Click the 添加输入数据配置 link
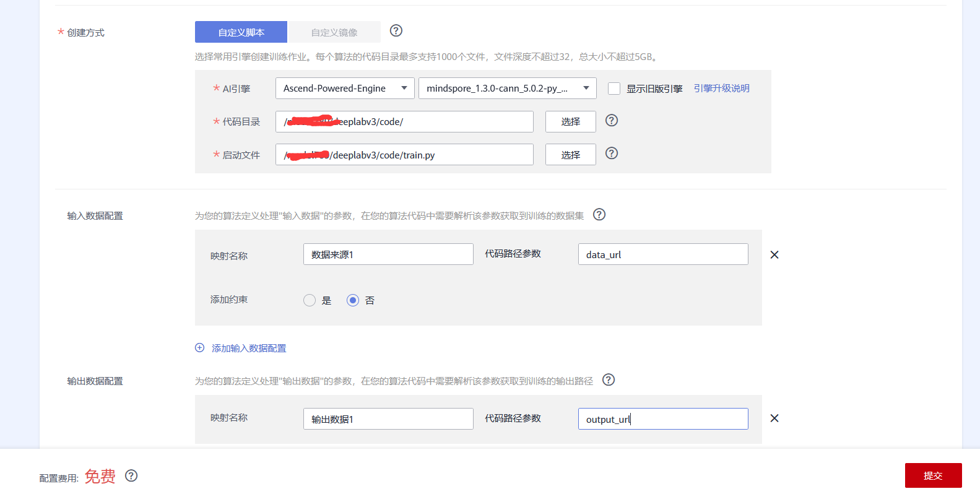The height and width of the screenshot is (494, 980). tap(249, 348)
